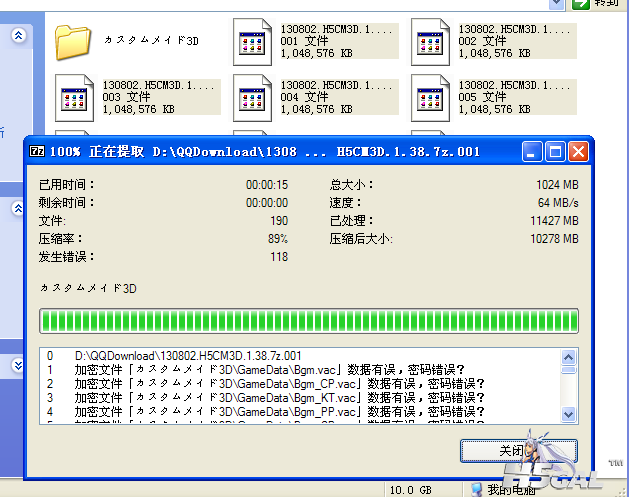
Task: Collapse the middle sidebar panel chevron
Action: click(x=18, y=208)
